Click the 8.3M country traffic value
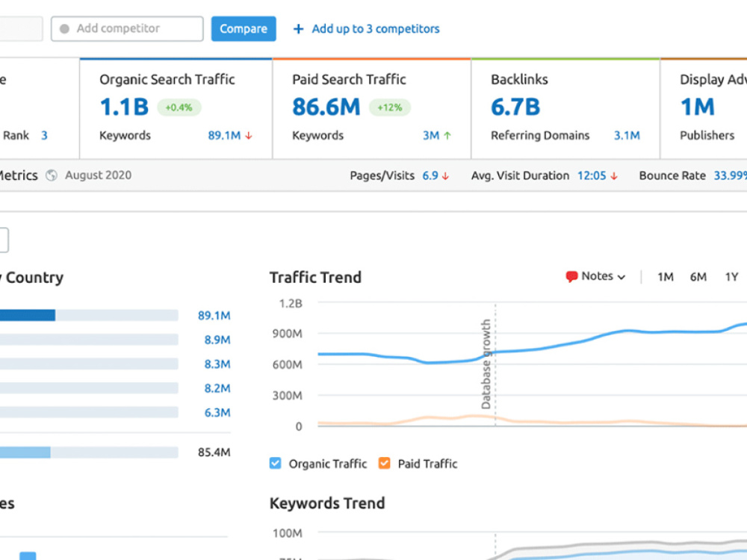This screenshot has width=747, height=560. [217, 364]
